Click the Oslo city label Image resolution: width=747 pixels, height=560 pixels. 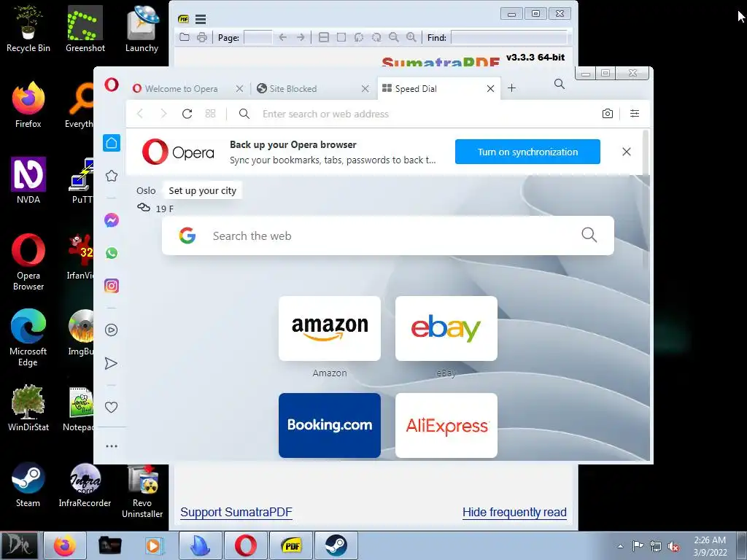pyautogui.click(x=146, y=190)
